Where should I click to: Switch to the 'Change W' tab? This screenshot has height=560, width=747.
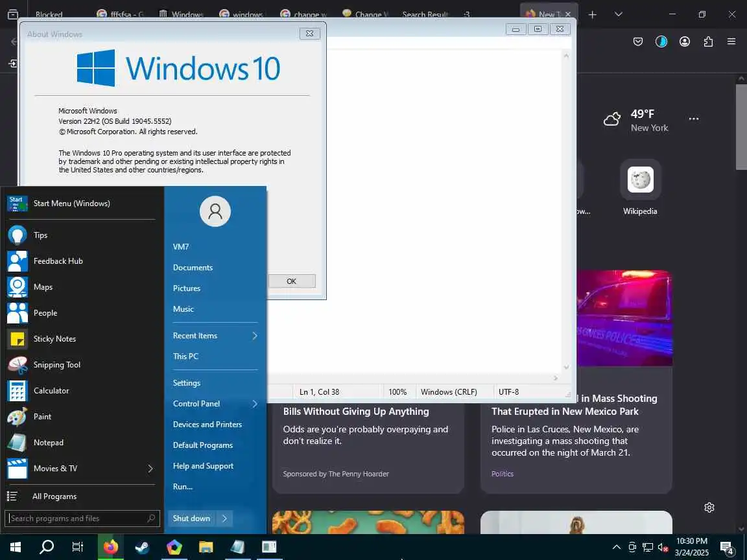[365, 14]
